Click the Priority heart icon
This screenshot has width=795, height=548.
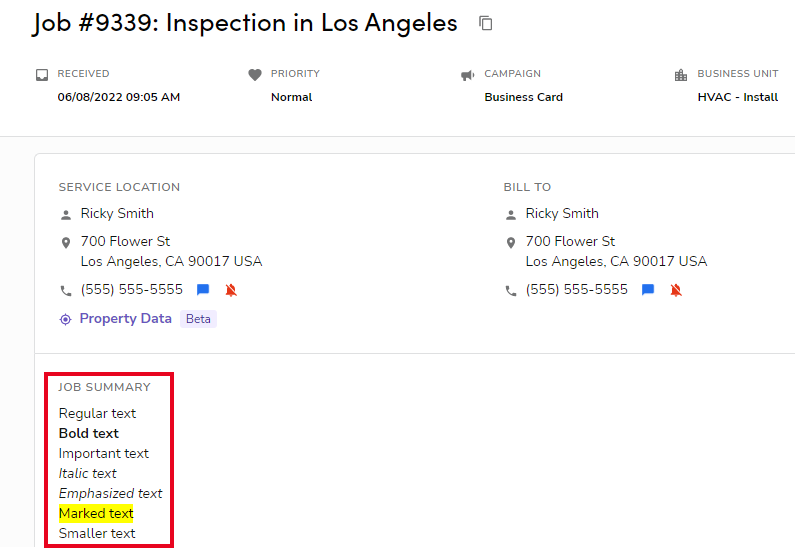(x=255, y=75)
